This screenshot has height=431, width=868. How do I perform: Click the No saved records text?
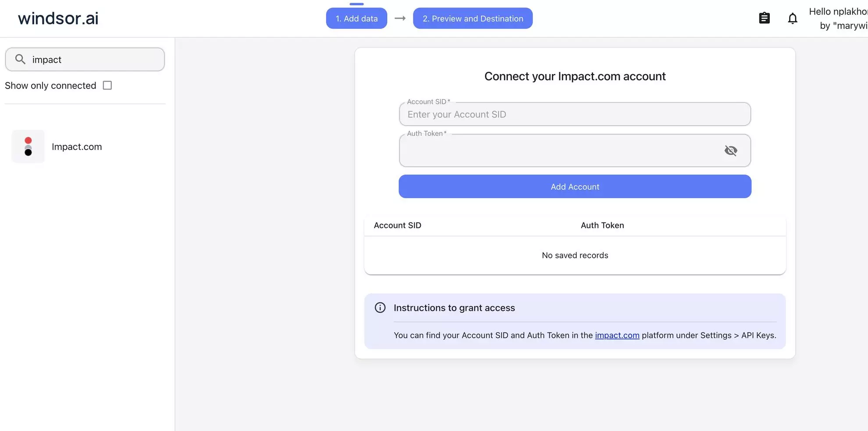(575, 256)
